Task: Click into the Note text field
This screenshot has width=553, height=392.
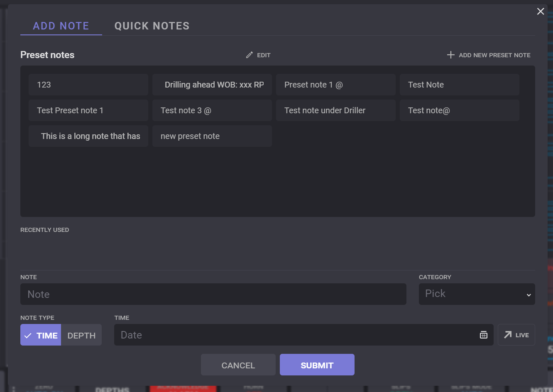Action: pyautogui.click(x=213, y=295)
